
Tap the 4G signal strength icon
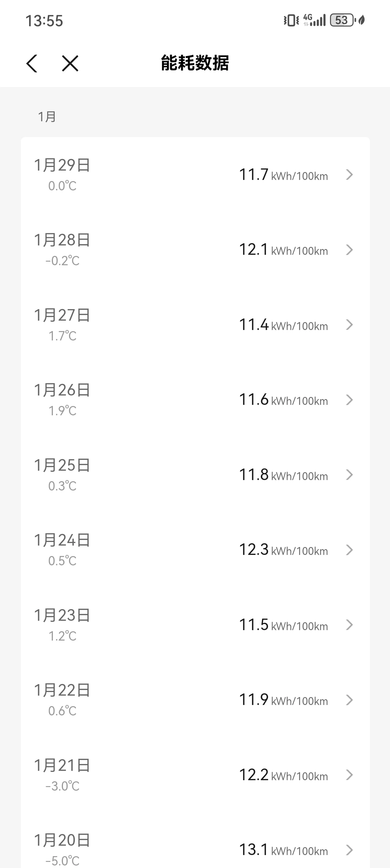pyautogui.click(x=314, y=20)
